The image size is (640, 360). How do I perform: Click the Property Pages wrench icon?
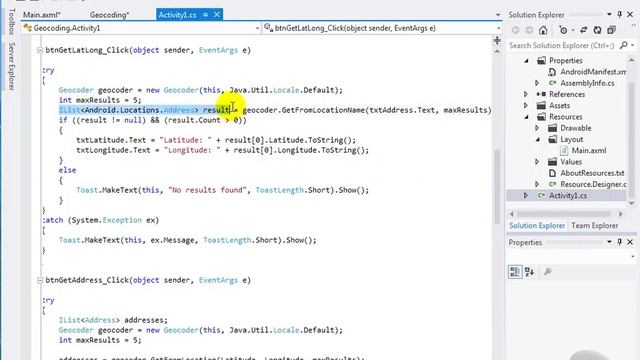(x=548, y=272)
